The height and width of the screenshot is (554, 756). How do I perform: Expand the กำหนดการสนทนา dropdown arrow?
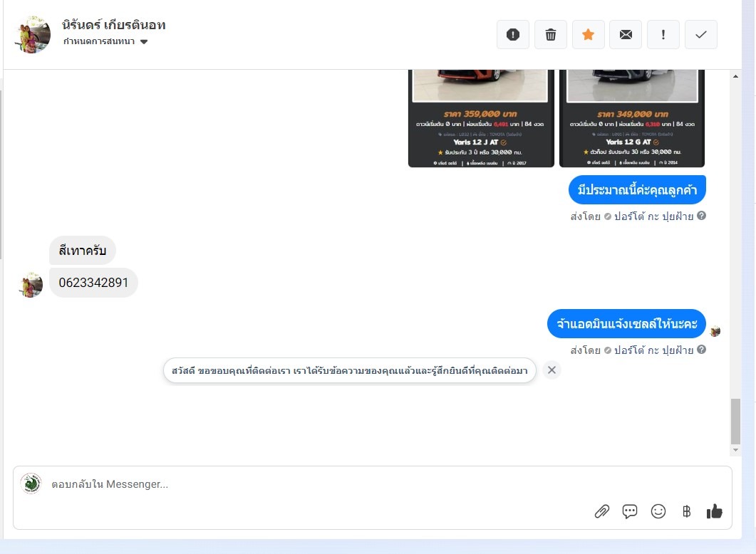coord(144,42)
